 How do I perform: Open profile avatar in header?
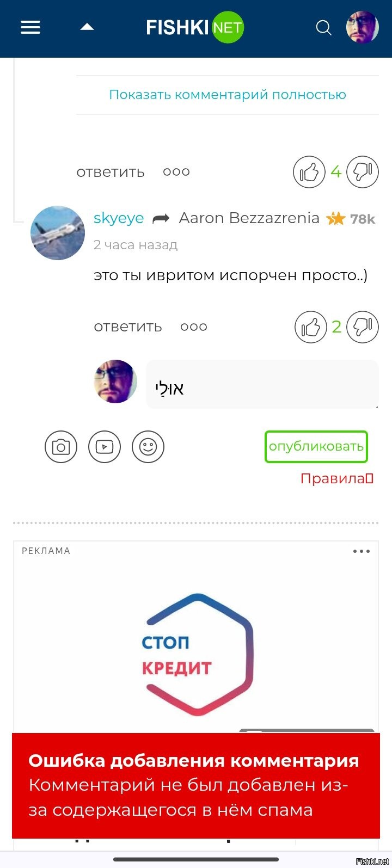363,27
